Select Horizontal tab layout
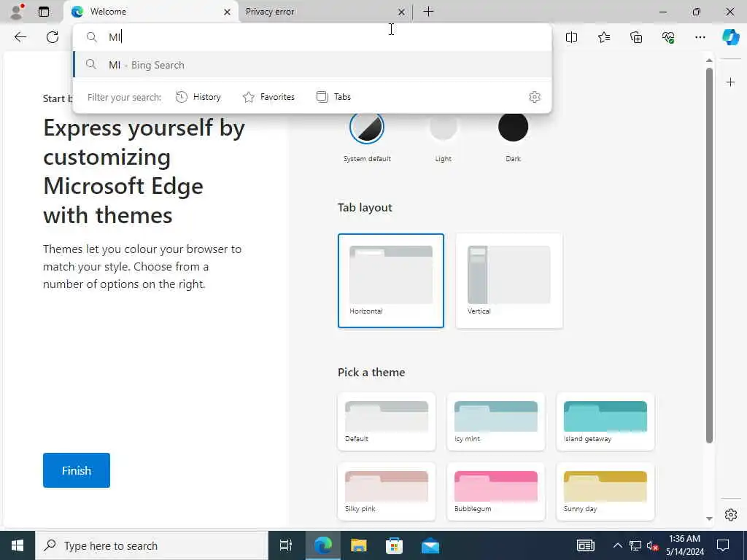This screenshot has width=747, height=560. [391, 281]
